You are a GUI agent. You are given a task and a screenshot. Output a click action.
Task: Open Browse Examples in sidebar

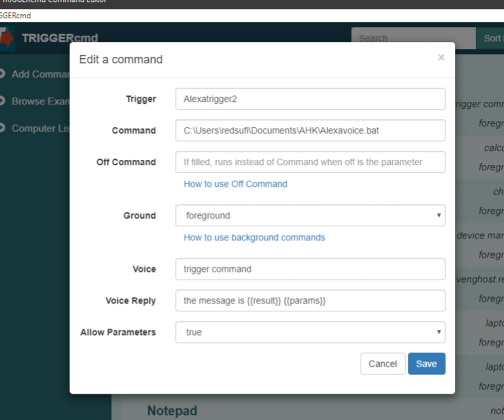pyautogui.click(x=41, y=101)
